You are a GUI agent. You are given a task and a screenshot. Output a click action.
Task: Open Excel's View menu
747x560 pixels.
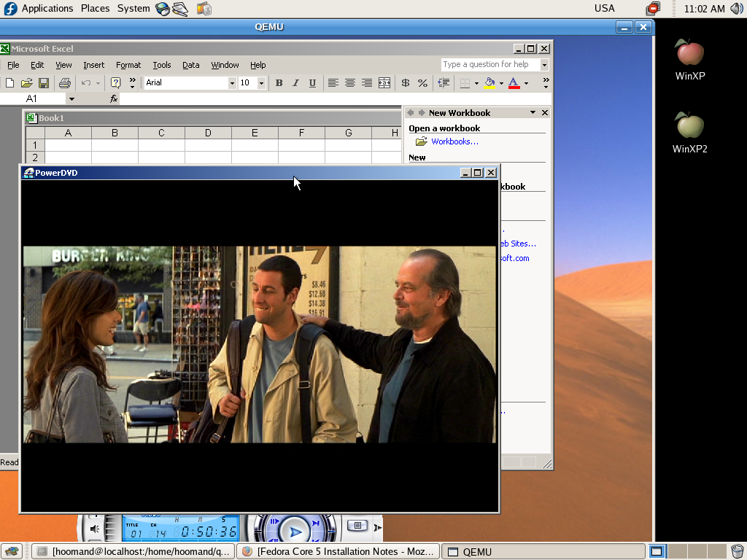click(x=63, y=65)
